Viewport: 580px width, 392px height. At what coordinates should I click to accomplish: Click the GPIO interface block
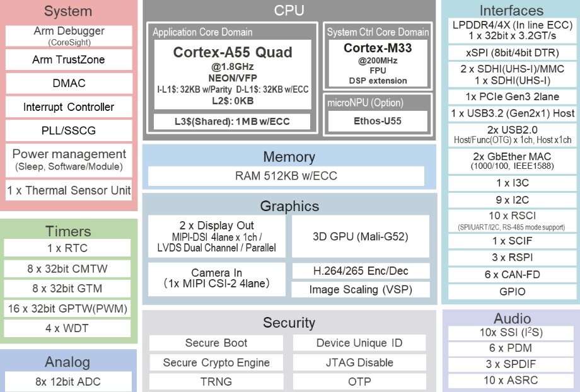[x=513, y=292]
